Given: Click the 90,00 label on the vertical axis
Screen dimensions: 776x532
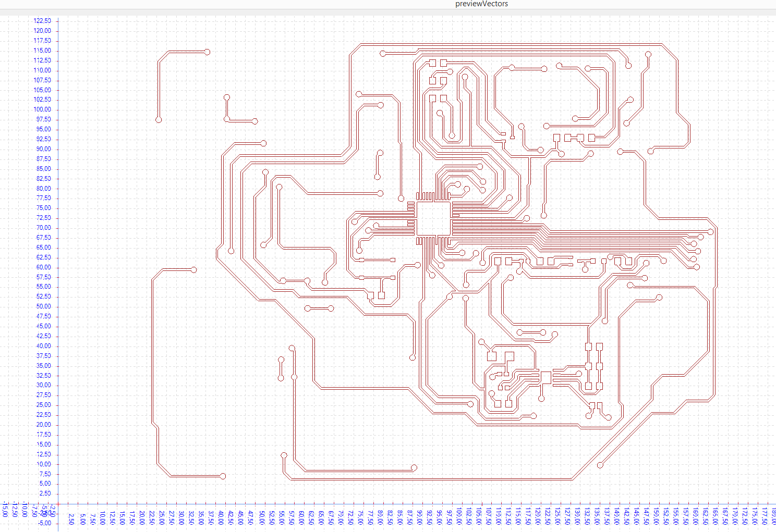Looking at the screenshot, I should click(44, 149).
